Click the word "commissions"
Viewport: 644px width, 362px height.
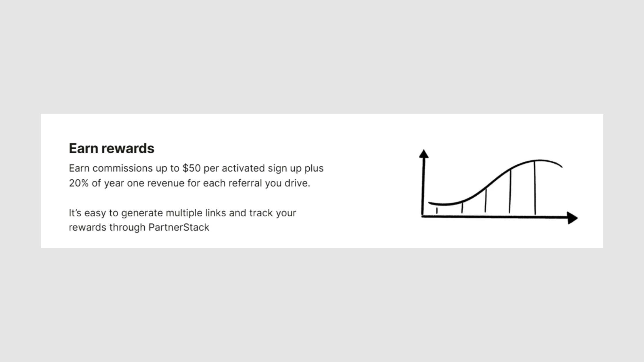coord(122,168)
